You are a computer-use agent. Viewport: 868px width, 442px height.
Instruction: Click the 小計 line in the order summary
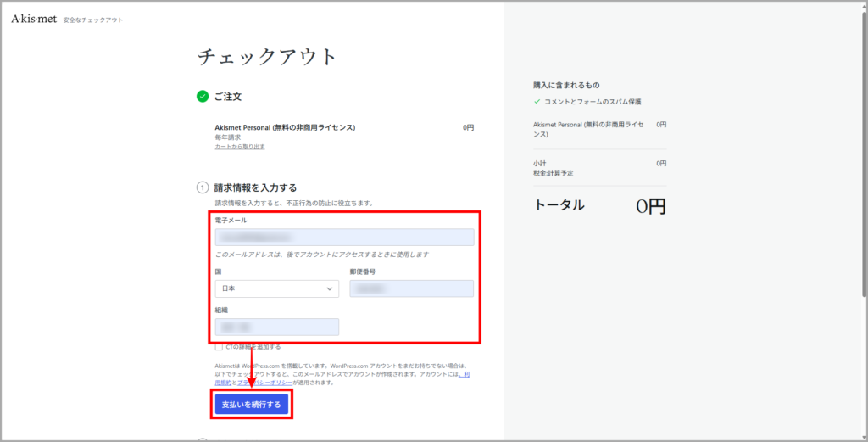click(540, 163)
